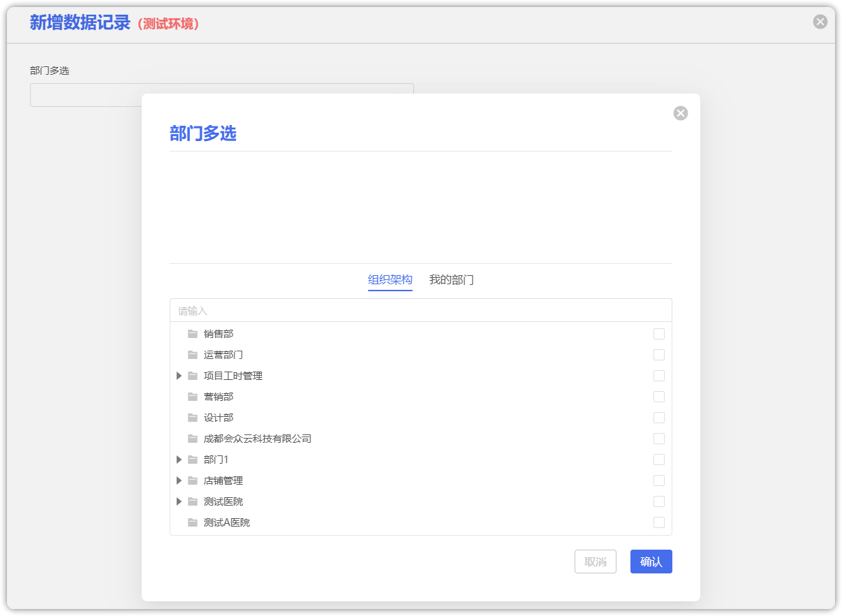Switch to the 我的部门 tab

(452, 280)
